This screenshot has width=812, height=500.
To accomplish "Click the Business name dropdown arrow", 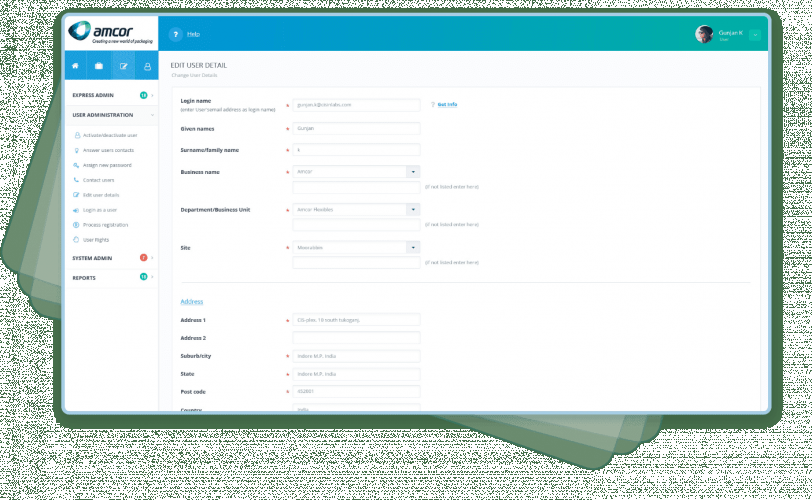I will [413, 171].
